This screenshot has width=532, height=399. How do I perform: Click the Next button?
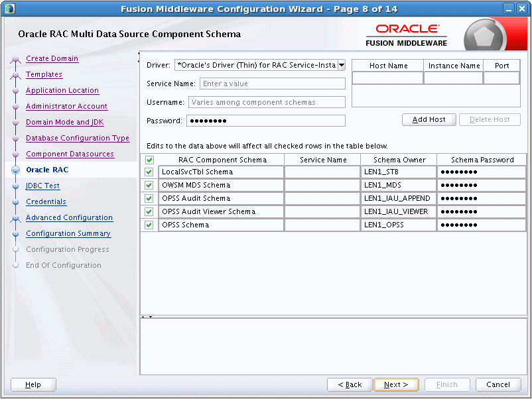coord(396,385)
